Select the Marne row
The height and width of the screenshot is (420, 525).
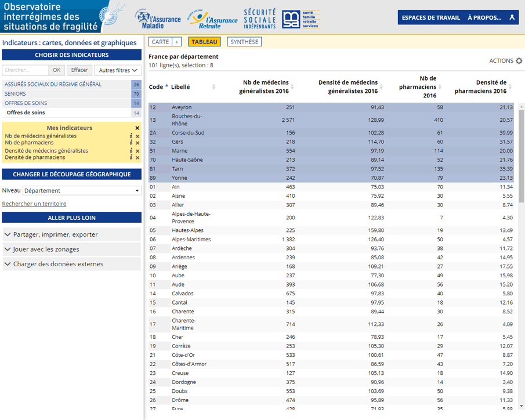tap(331, 151)
